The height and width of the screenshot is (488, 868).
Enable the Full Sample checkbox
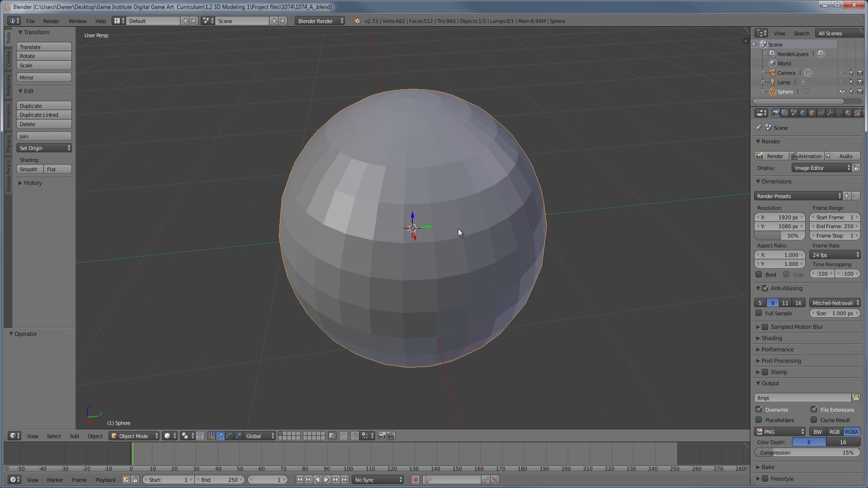tap(759, 313)
